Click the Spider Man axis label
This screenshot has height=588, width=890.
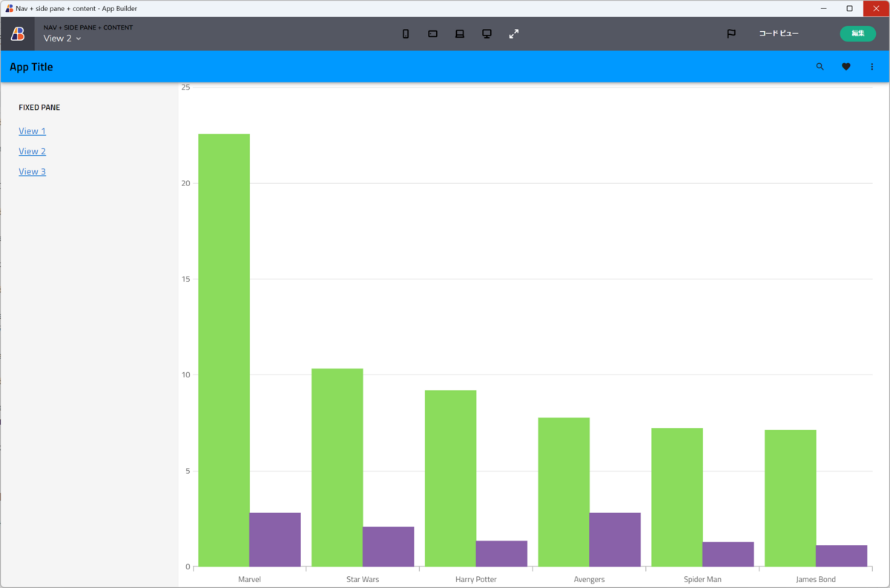click(x=702, y=579)
